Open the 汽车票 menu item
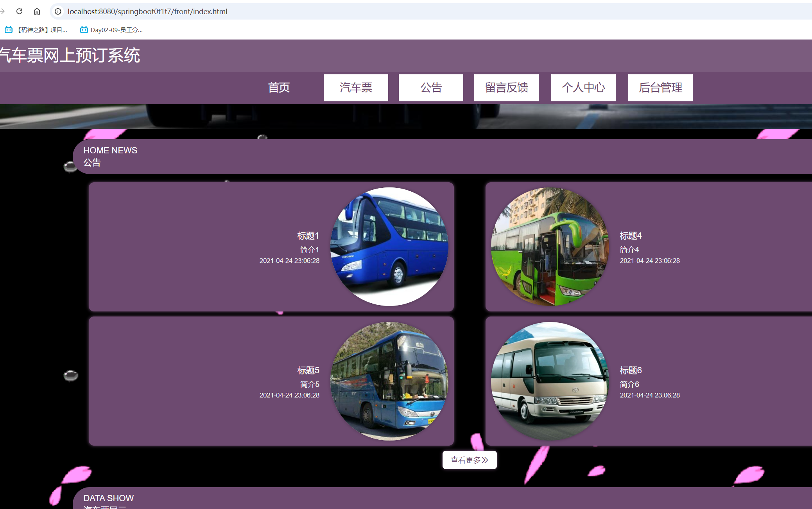Screen dimensions: 812x509 pyautogui.click(x=356, y=88)
